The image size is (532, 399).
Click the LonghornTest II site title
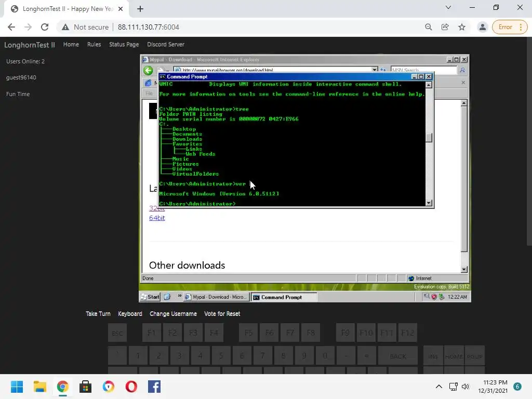(x=30, y=45)
